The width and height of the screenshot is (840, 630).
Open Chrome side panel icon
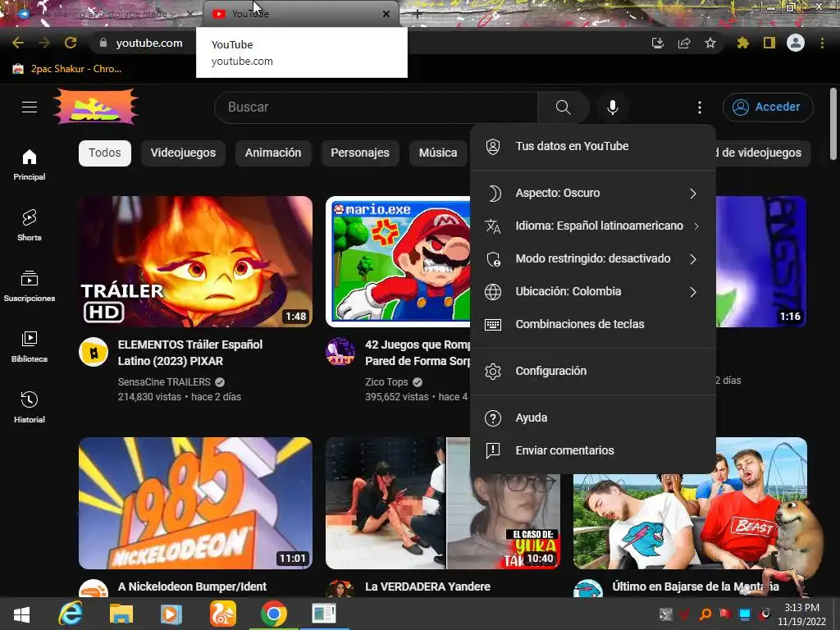point(769,43)
